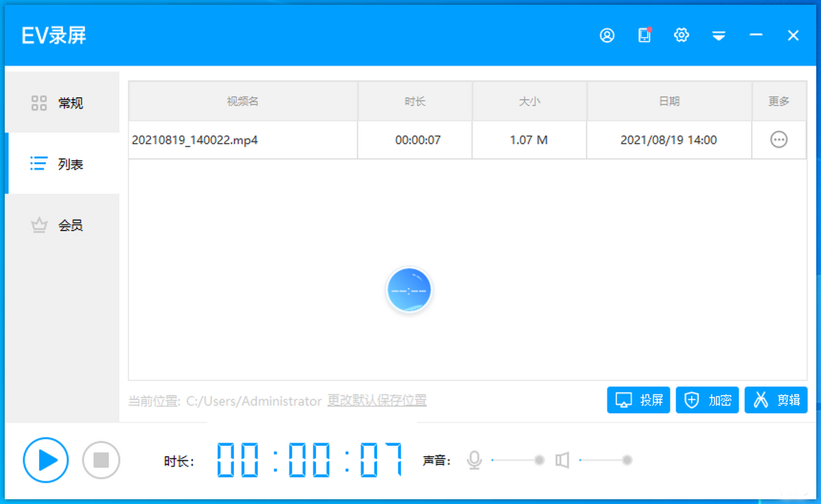Toggle the speaker system sound icon

562,460
